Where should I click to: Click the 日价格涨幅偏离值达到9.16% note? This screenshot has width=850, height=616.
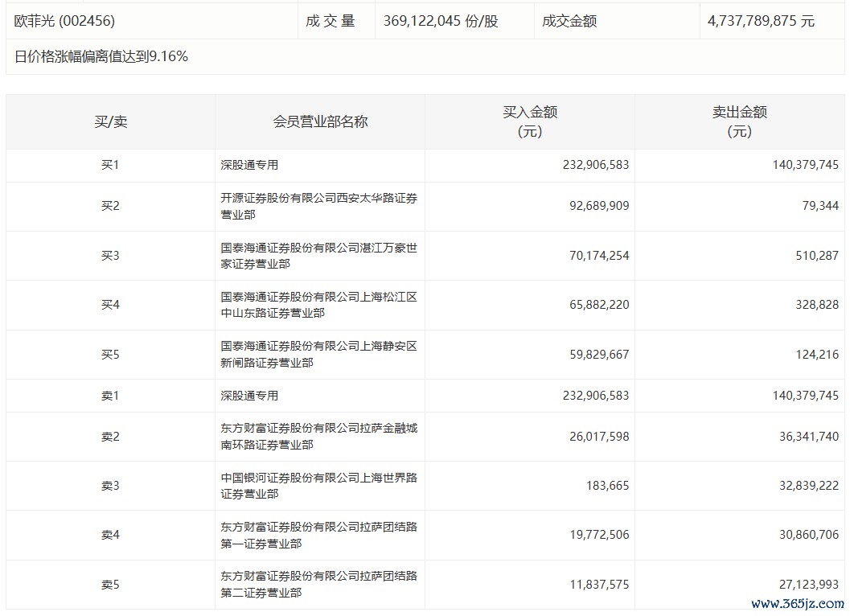101,56
